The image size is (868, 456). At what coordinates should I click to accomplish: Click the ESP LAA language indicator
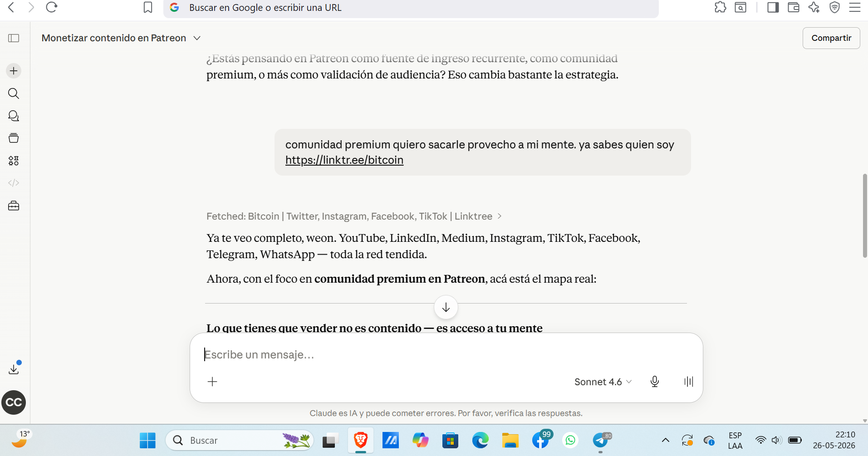click(x=735, y=441)
